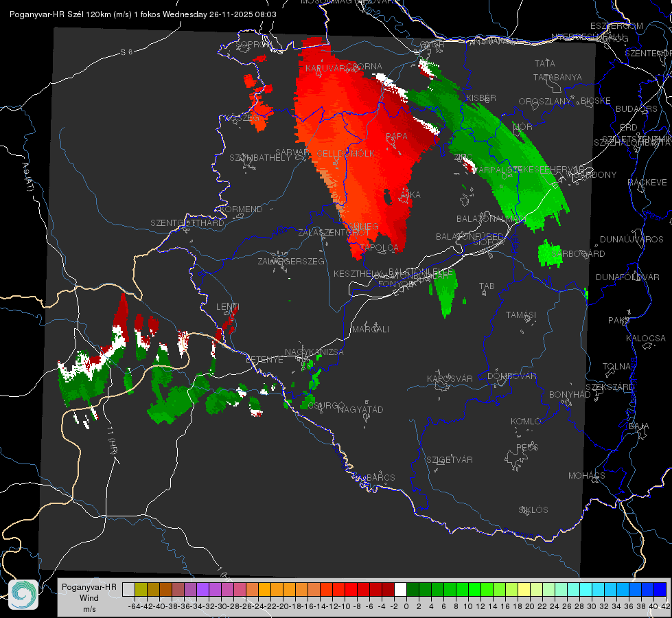Screen dimensions: 672x618
Task: Click the LENTI town label
Action: pyautogui.click(x=228, y=307)
